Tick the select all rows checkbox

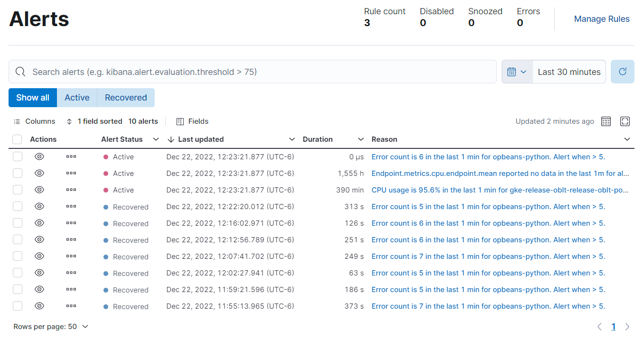18,139
